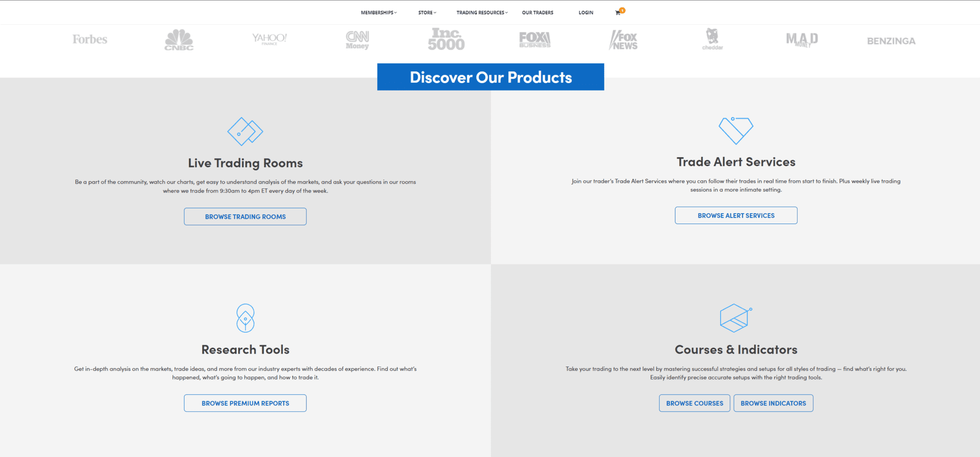Click the Courses & Indicators cube icon
This screenshot has width=980, height=457.
click(736, 318)
